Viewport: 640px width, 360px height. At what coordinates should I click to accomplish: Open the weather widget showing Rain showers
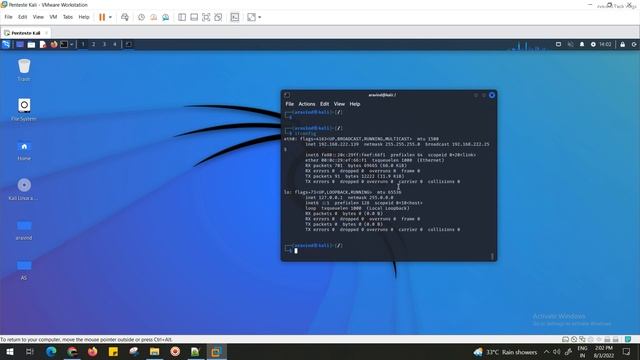coord(505,352)
